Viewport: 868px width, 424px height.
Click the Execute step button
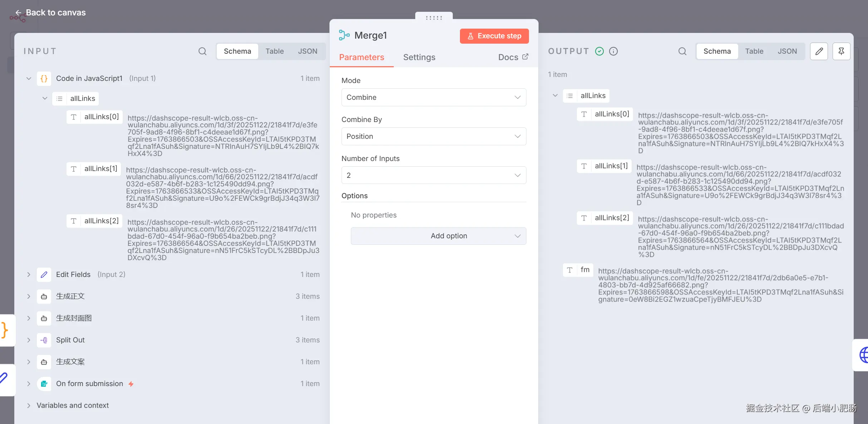point(494,36)
